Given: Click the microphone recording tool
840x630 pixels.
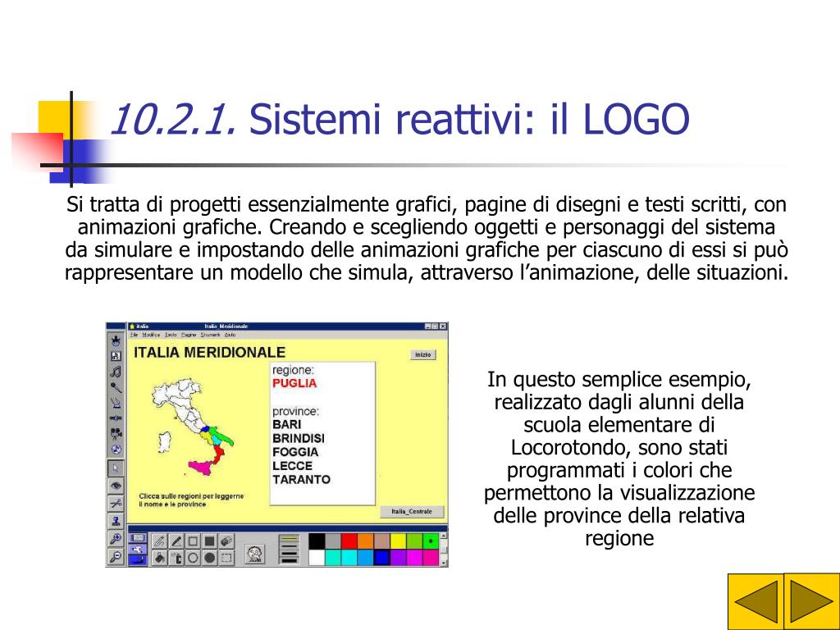Looking at the screenshot, I should [x=116, y=387].
